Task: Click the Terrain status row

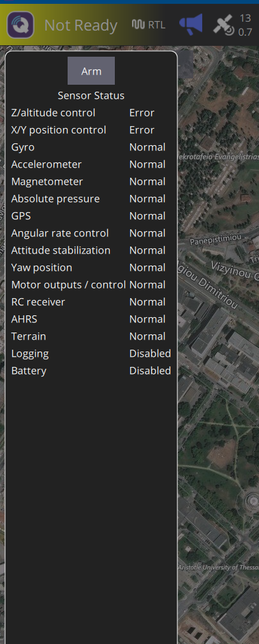Action: point(91,336)
